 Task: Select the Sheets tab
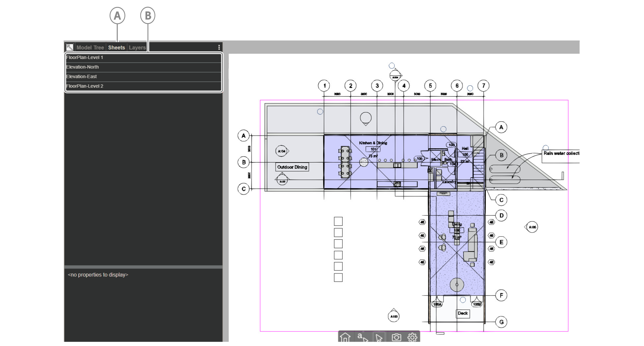click(116, 47)
